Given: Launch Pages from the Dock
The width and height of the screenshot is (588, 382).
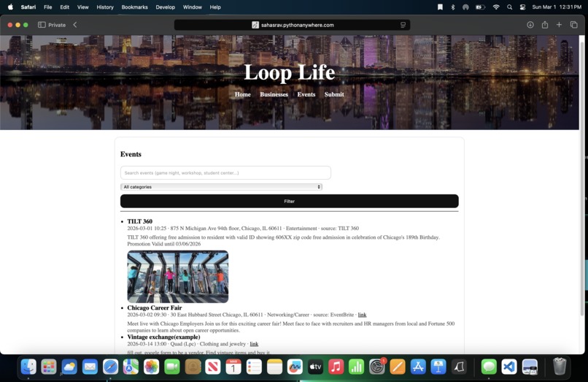Looking at the screenshot, I should click(398, 367).
